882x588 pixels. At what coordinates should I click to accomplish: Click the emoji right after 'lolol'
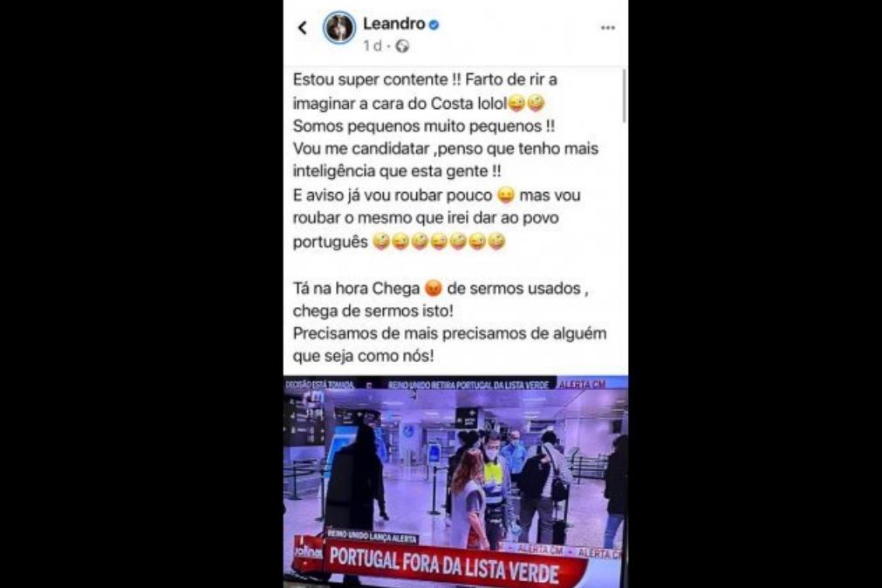click(x=516, y=104)
